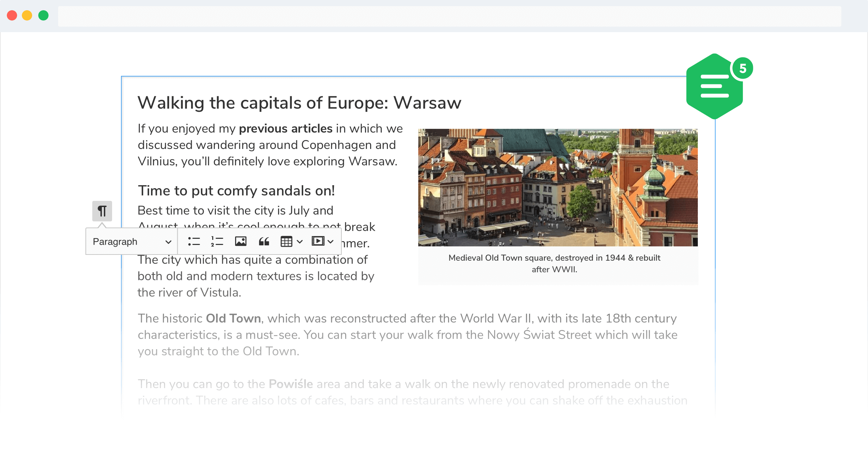Screen dimensions: 868x453
Task: Click the comment count badge showing 5
Action: click(x=742, y=68)
